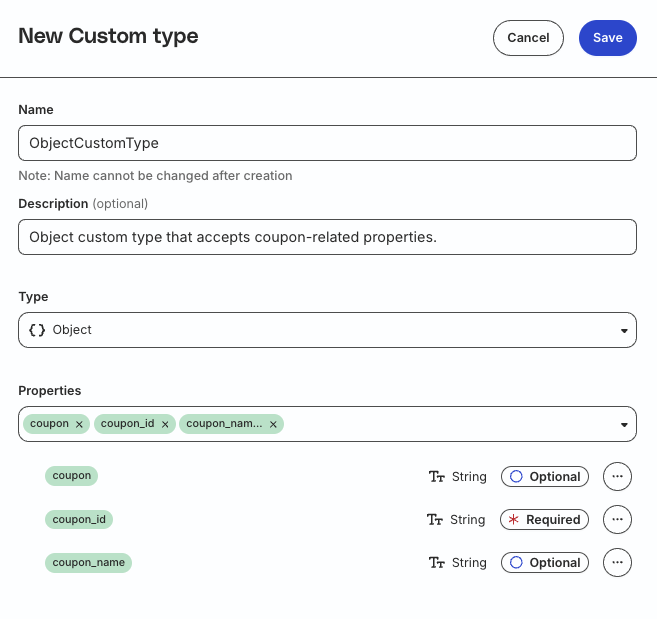Edit the Name field containing ObjectCustomType

tap(327, 143)
